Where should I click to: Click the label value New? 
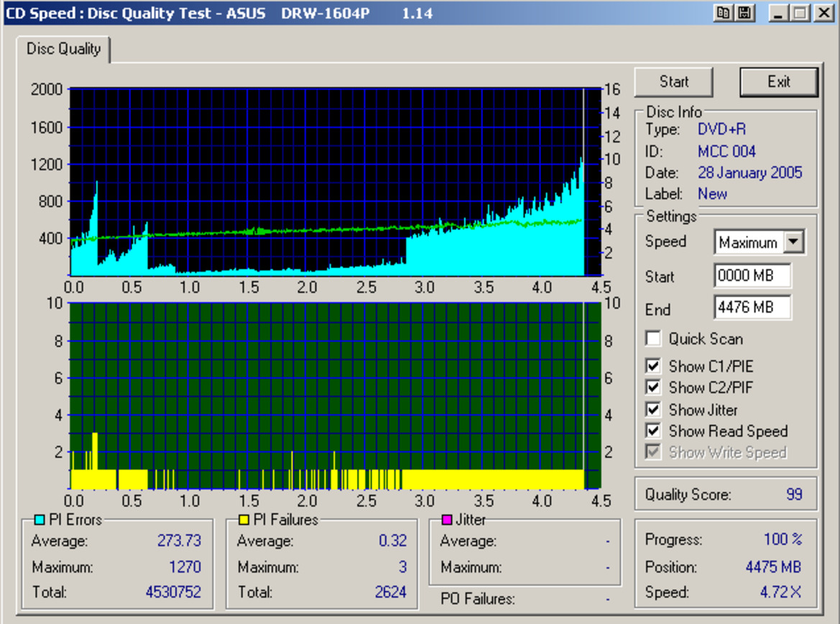tap(713, 193)
